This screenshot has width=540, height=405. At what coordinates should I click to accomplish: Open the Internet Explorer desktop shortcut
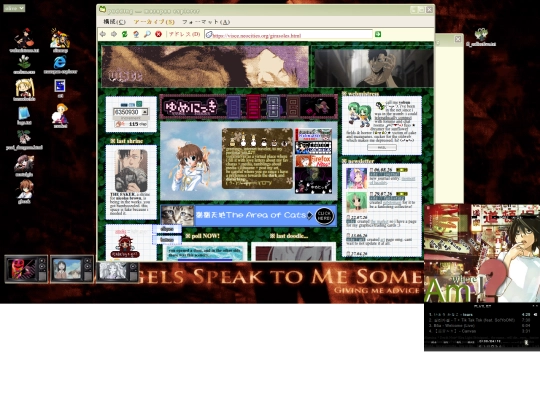tap(60, 62)
